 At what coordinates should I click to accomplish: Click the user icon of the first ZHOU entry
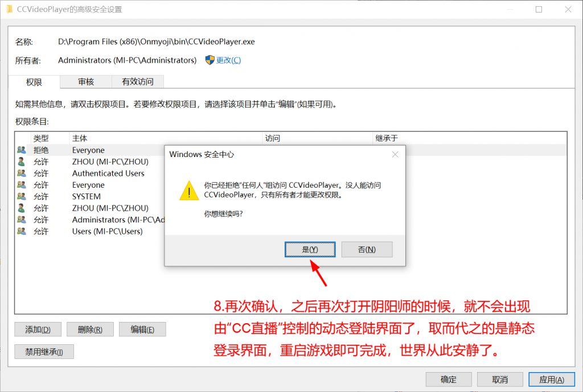pos(22,162)
